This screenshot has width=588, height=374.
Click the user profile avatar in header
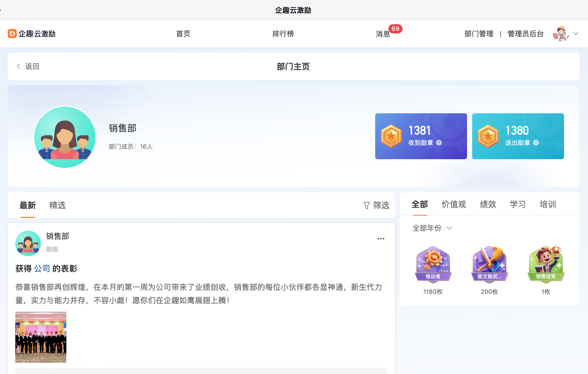tap(560, 33)
